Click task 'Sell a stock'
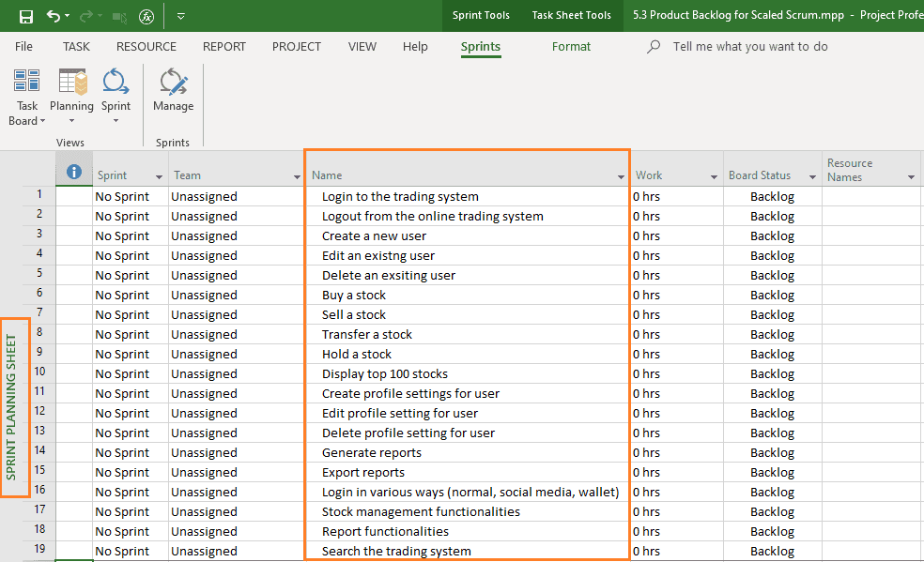 click(354, 315)
